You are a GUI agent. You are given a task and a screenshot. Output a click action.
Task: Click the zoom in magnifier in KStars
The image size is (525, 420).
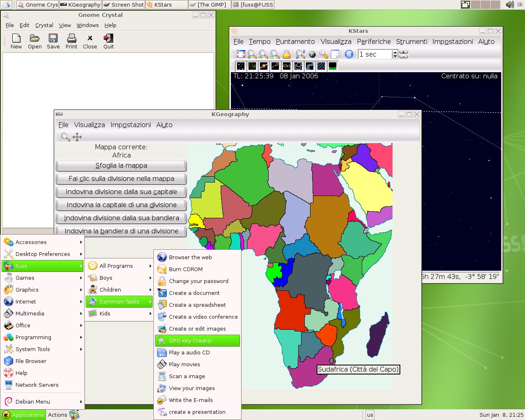252,54
